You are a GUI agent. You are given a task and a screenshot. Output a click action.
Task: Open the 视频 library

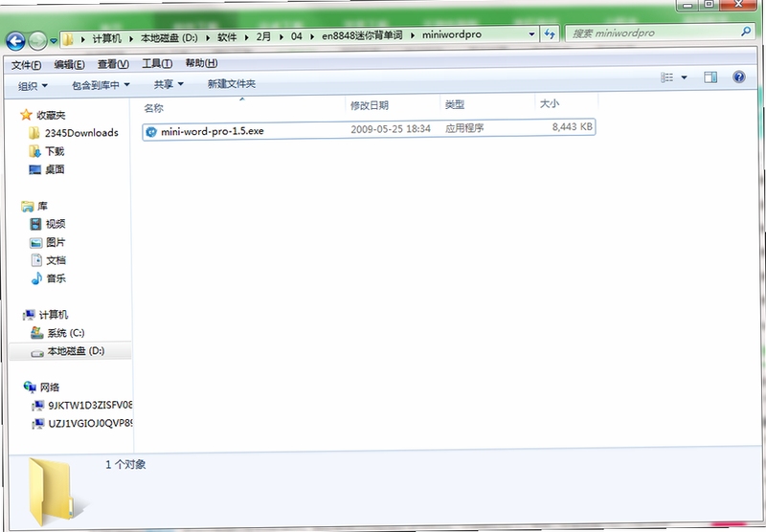click(56, 224)
